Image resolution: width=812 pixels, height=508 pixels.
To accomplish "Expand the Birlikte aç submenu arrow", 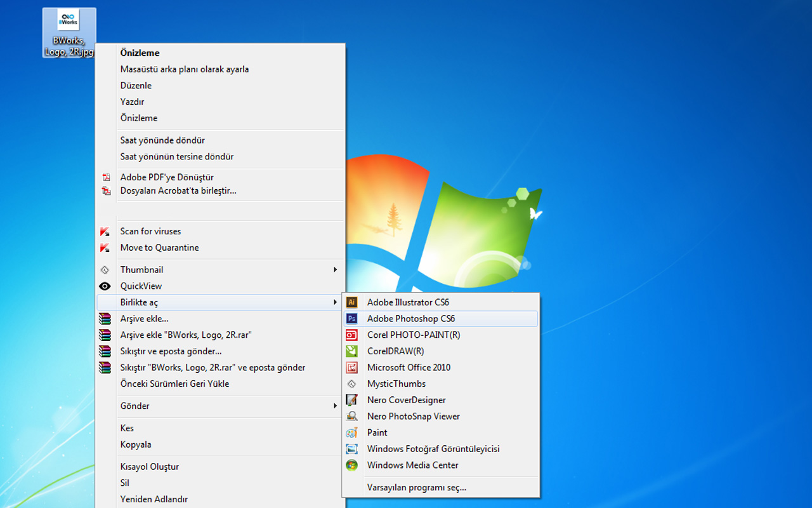I will [336, 302].
